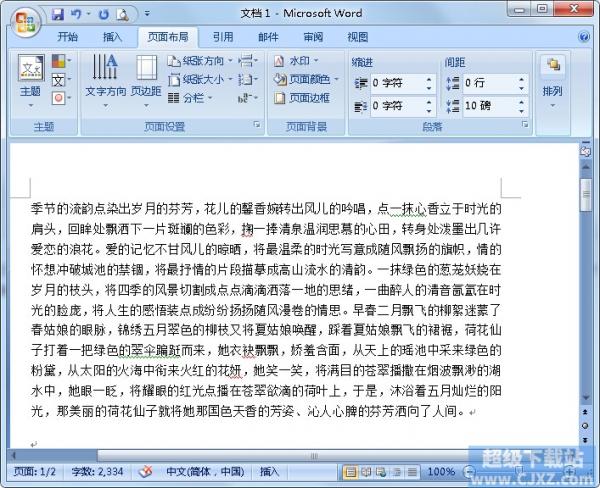
Task: Click the 文字方向 (Text Direction) icon
Action: pos(105,76)
